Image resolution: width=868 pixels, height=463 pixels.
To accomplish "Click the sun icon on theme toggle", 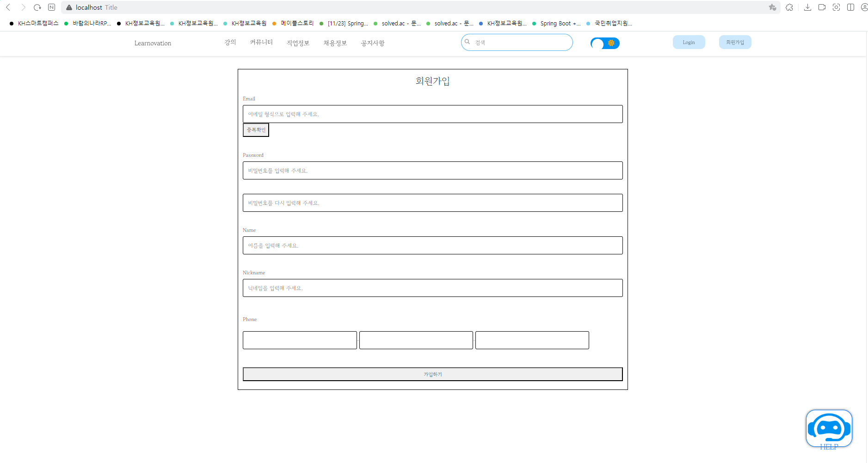I will (611, 43).
